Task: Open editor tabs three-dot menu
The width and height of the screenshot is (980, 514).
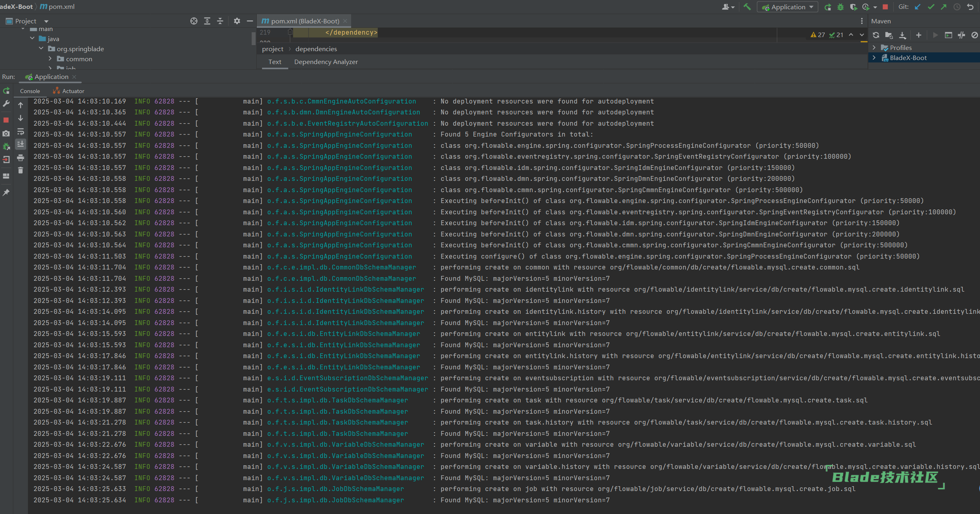Action: tap(862, 21)
